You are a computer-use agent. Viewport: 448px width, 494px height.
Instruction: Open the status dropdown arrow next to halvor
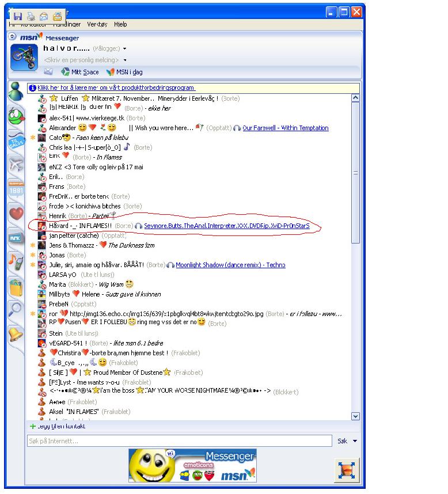point(125,49)
